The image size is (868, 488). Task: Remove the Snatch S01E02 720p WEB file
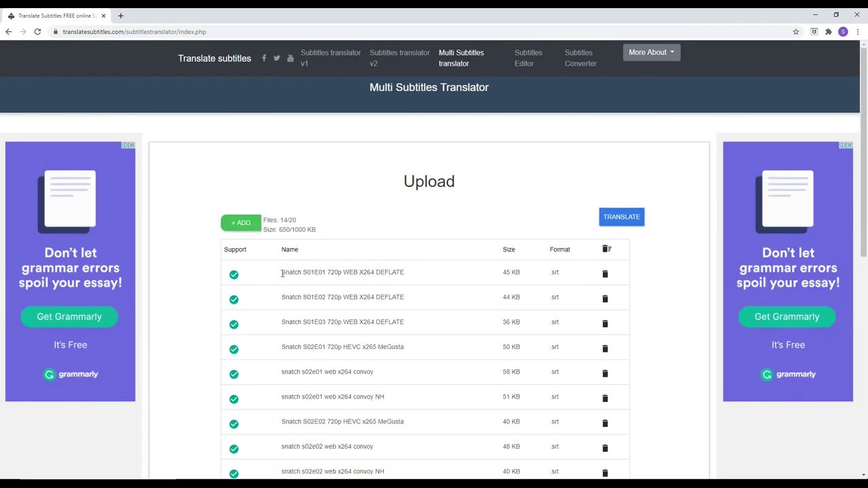[x=605, y=299]
